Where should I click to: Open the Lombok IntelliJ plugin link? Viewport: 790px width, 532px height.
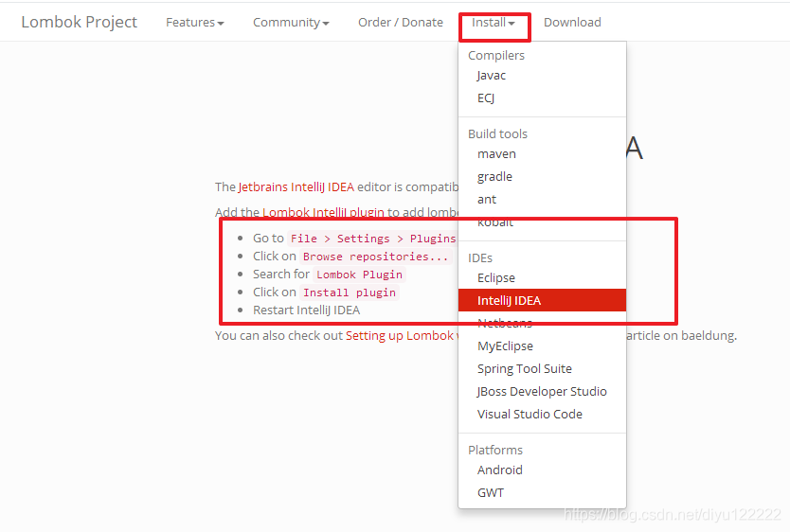tap(323, 212)
